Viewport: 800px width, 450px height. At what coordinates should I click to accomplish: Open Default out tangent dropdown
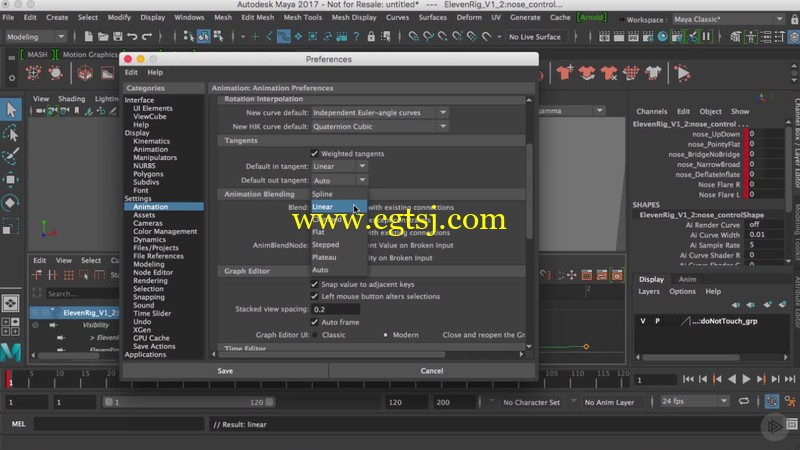click(339, 180)
